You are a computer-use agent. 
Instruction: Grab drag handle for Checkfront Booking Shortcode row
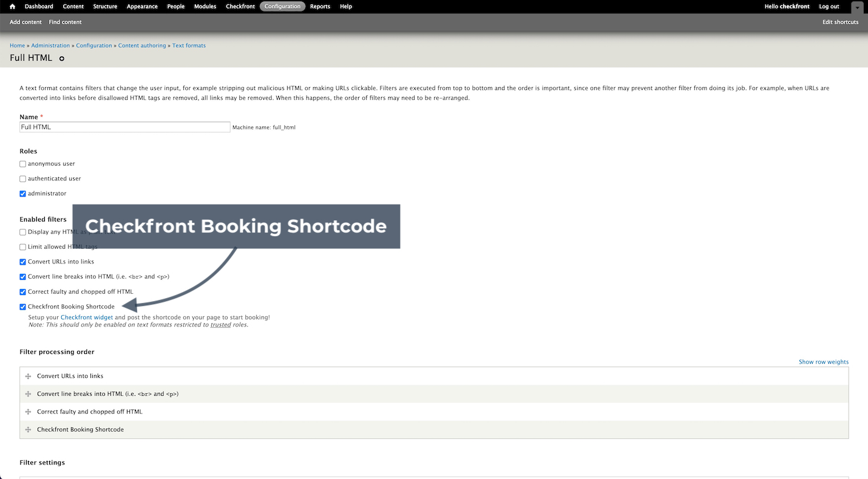[x=28, y=430]
